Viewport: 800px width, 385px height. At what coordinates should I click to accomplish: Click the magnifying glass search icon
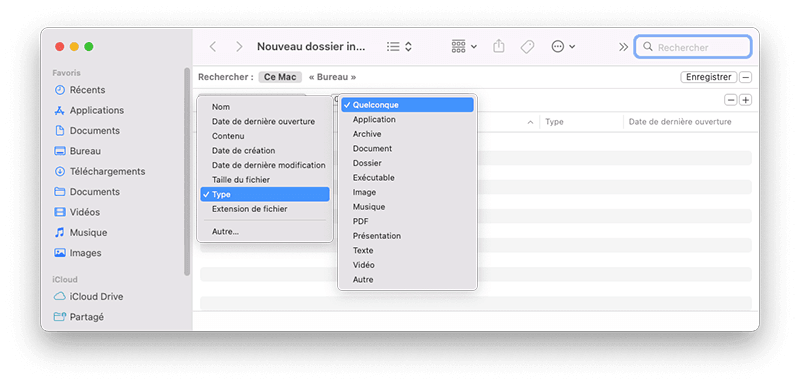(x=647, y=47)
